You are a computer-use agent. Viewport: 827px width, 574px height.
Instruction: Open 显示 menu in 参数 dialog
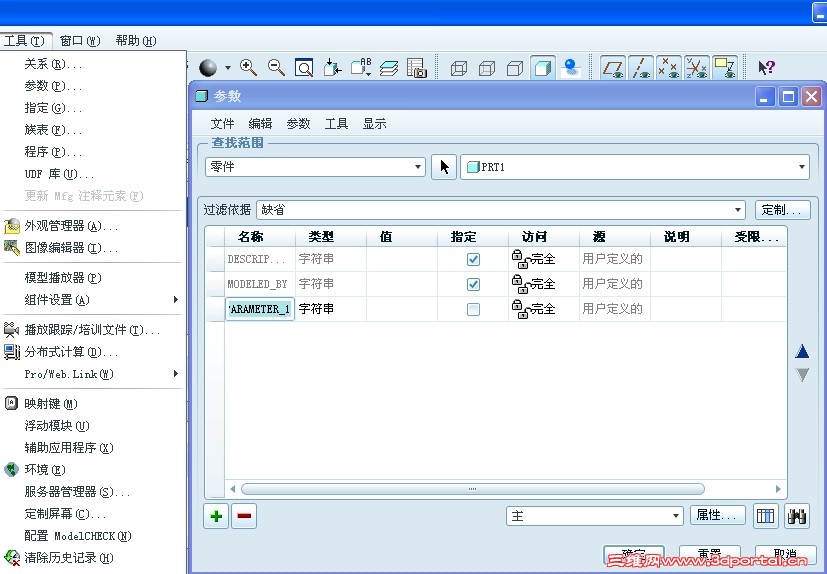tap(374, 123)
